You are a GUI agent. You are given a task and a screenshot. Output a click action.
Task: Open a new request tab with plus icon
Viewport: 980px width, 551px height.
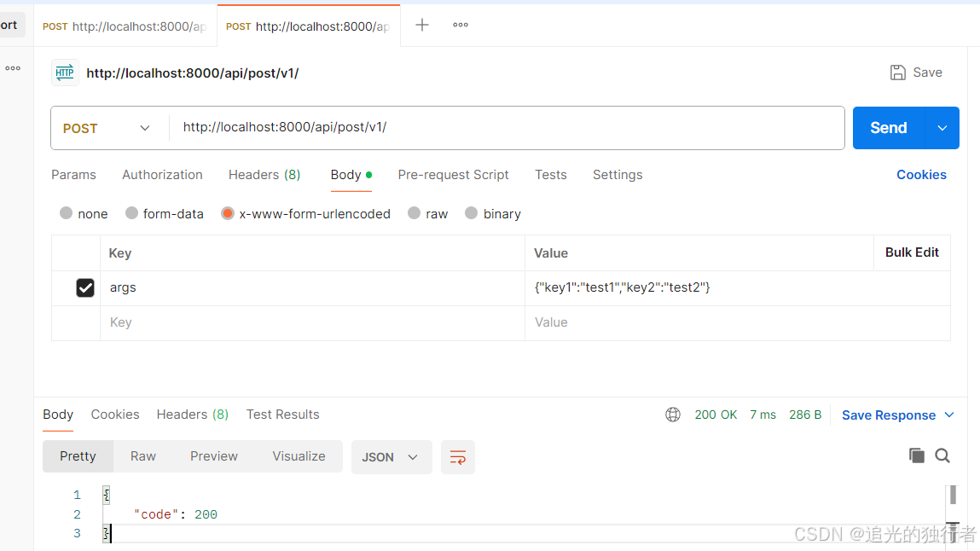tap(422, 25)
